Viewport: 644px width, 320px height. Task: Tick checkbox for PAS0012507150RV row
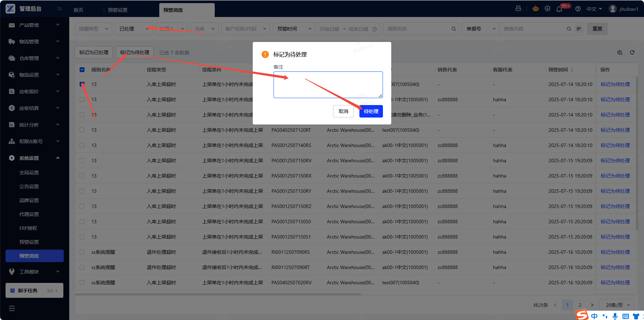point(82,161)
